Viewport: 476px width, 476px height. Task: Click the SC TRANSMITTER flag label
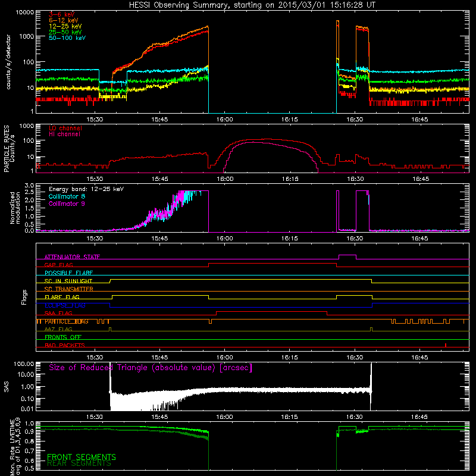tap(68, 289)
